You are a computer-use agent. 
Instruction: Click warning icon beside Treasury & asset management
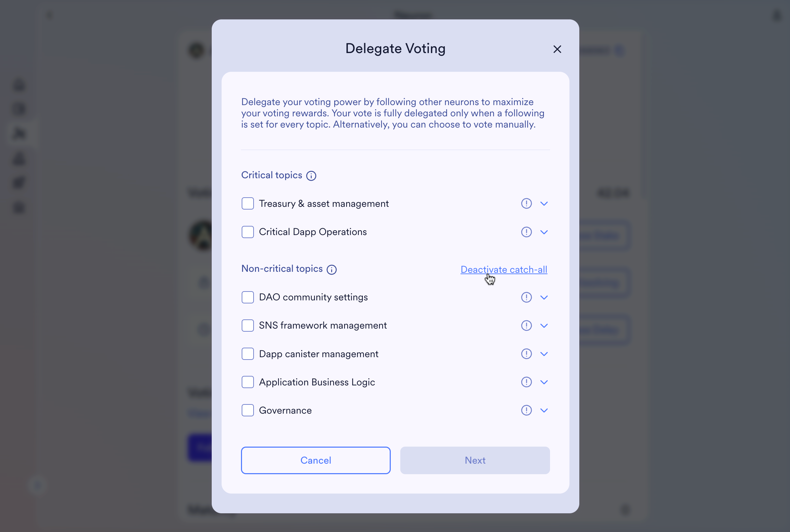point(526,203)
